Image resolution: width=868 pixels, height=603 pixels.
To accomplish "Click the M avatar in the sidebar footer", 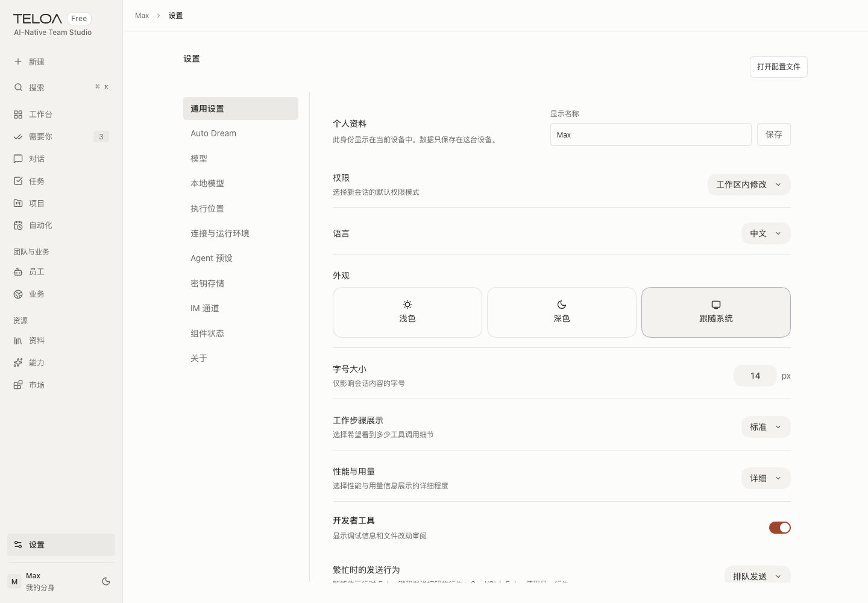I will (x=14, y=582).
